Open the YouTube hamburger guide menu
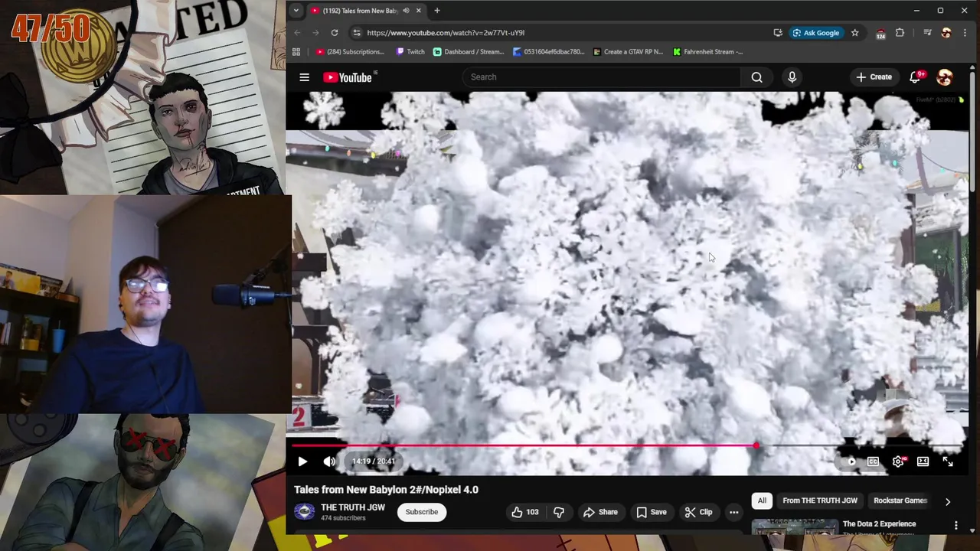The width and height of the screenshot is (980, 551). coord(304,77)
